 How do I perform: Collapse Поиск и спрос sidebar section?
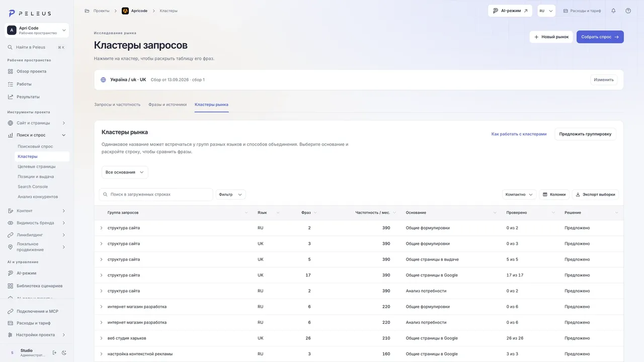pos(37,135)
